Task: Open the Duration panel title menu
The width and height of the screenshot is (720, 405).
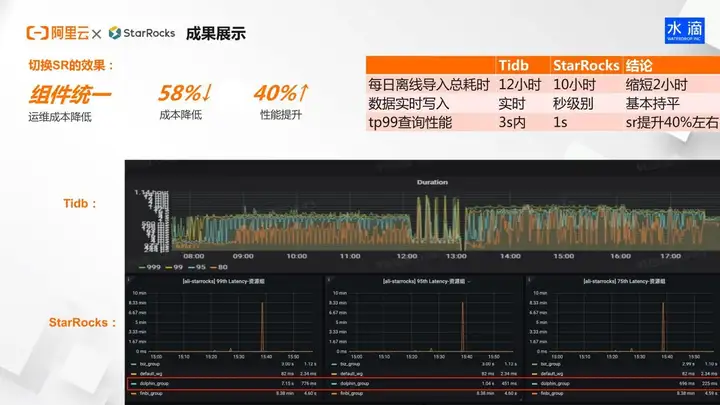Action: point(432,182)
